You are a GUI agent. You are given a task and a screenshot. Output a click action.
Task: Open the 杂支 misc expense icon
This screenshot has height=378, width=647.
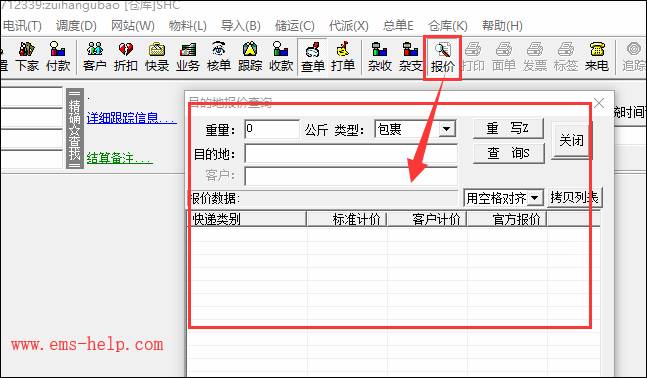pyautogui.click(x=411, y=57)
